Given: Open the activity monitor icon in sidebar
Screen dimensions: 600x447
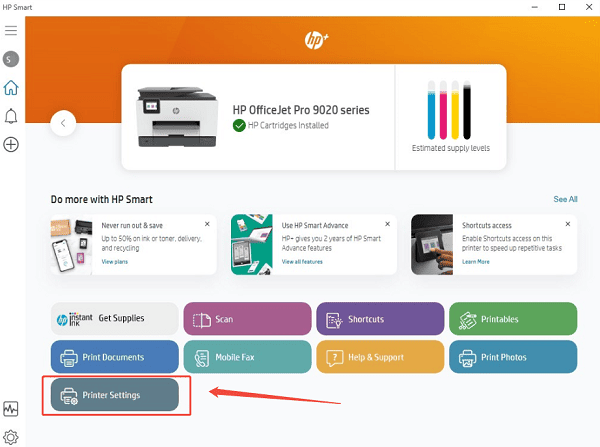Looking at the screenshot, I should pyautogui.click(x=11, y=409).
